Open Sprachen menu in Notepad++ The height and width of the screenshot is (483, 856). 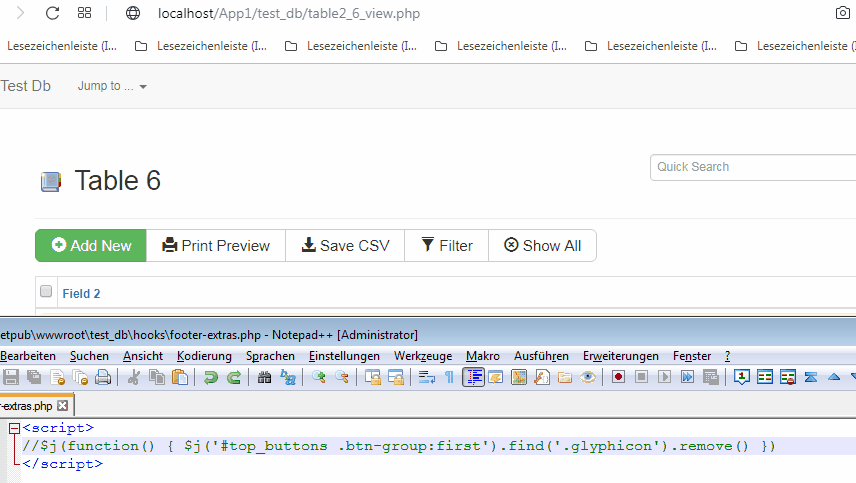pyautogui.click(x=270, y=356)
